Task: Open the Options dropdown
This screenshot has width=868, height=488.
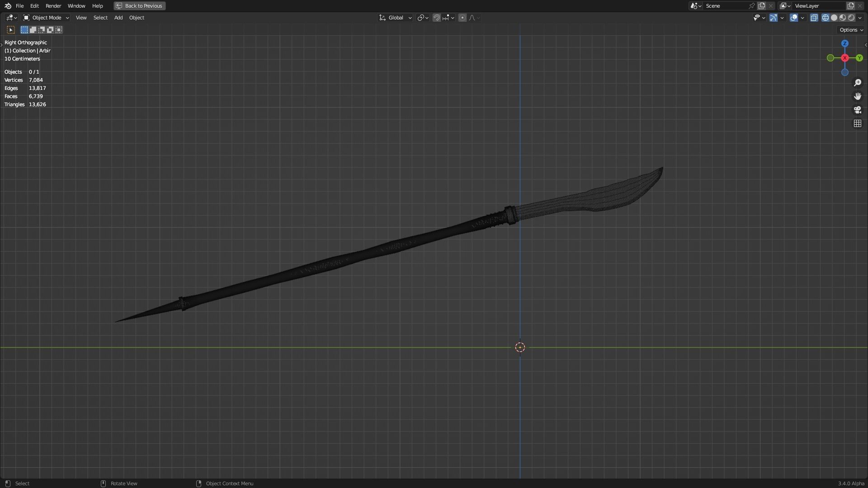Action: [851, 30]
